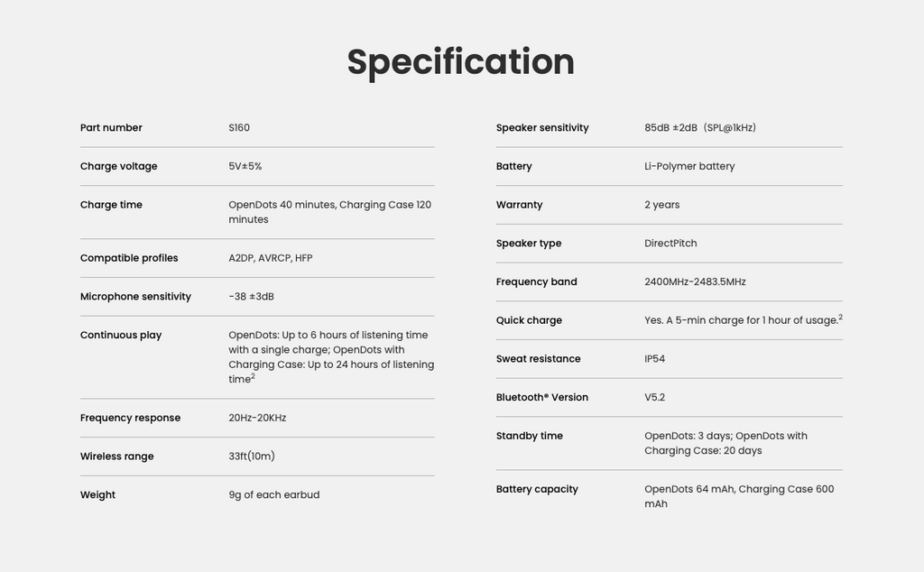Image resolution: width=924 pixels, height=572 pixels.
Task: Click the Charge time value text
Action: 329,212
